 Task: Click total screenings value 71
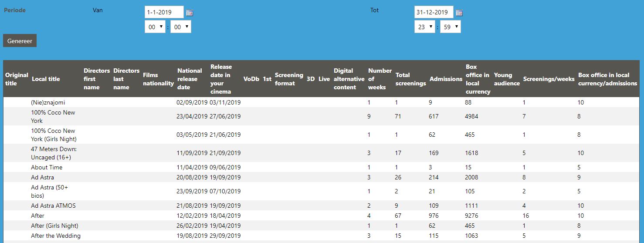click(x=398, y=117)
